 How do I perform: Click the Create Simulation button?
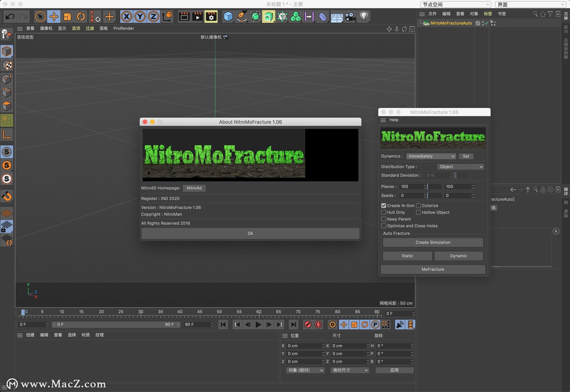(x=433, y=242)
